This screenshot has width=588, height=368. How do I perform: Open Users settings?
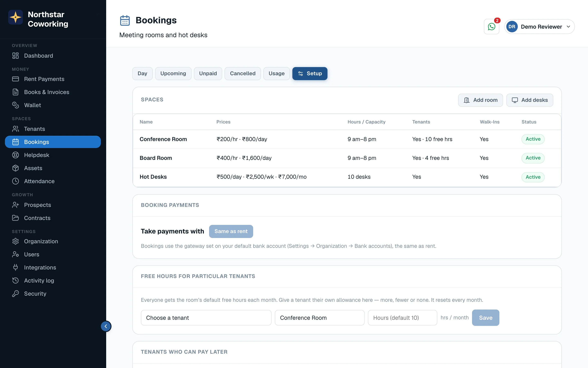click(x=53, y=254)
